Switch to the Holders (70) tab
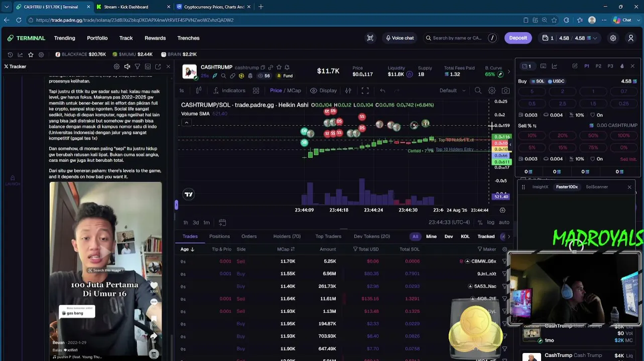This screenshot has height=361, width=644. 287,237
